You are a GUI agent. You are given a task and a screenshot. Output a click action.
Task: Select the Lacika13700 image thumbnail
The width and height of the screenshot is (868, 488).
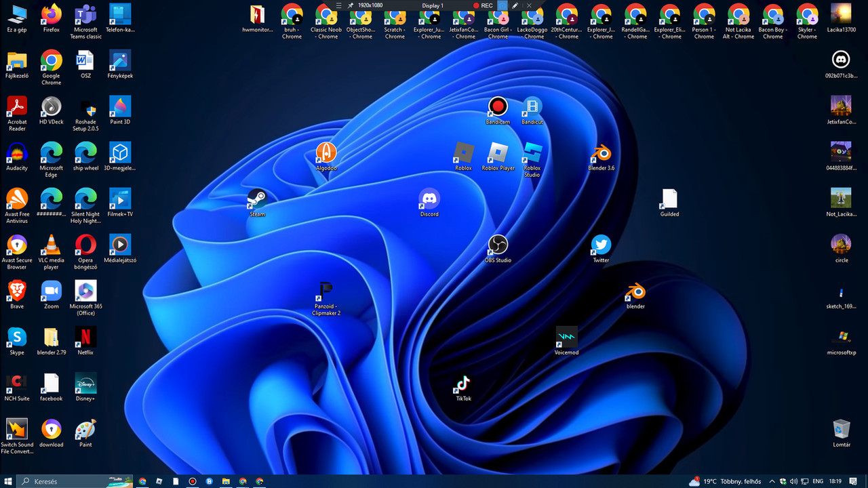[841, 18]
